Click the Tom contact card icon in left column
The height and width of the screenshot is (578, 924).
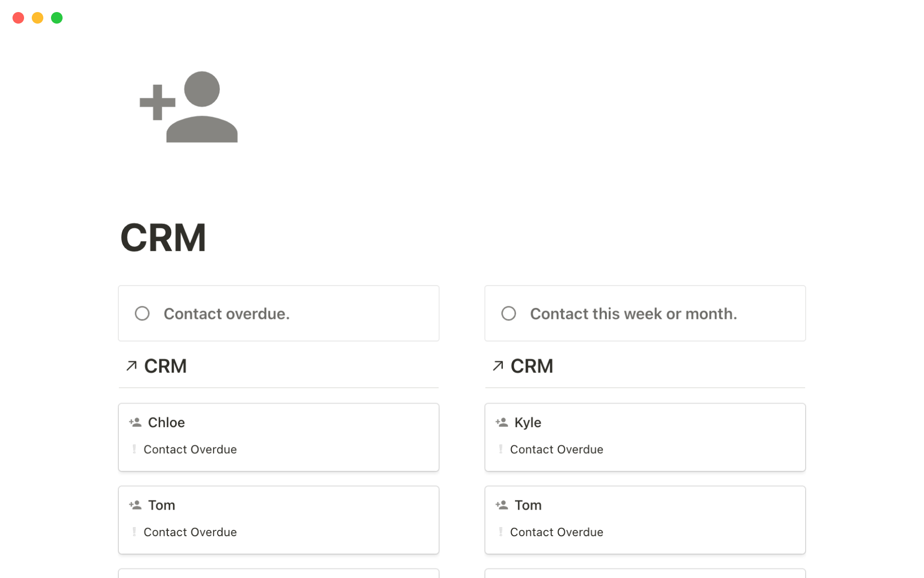coord(136,505)
